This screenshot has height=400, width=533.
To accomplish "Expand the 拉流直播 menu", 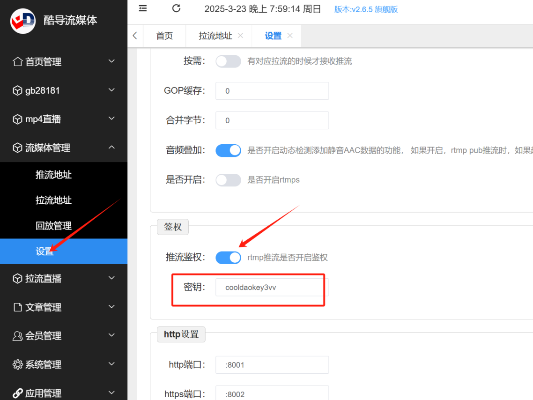I will pos(111,278).
